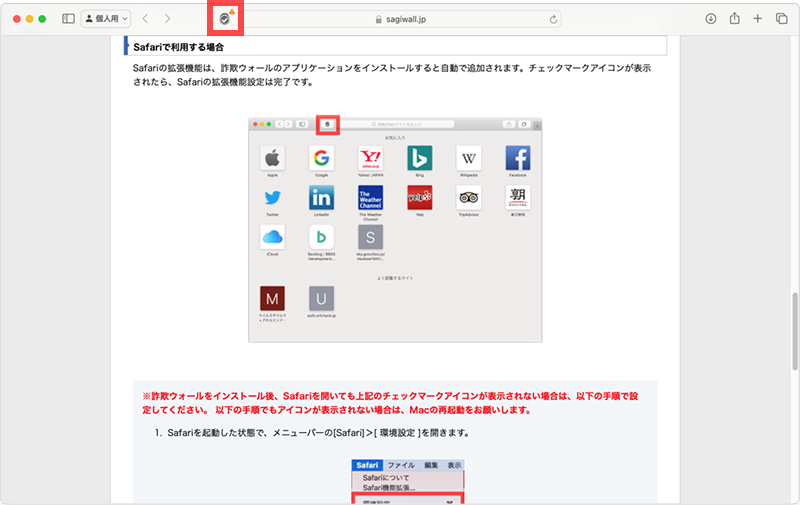Open a new tab with the plus button
The height and width of the screenshot is (505, 800).
pyautogui.click(x=758, y=19)
